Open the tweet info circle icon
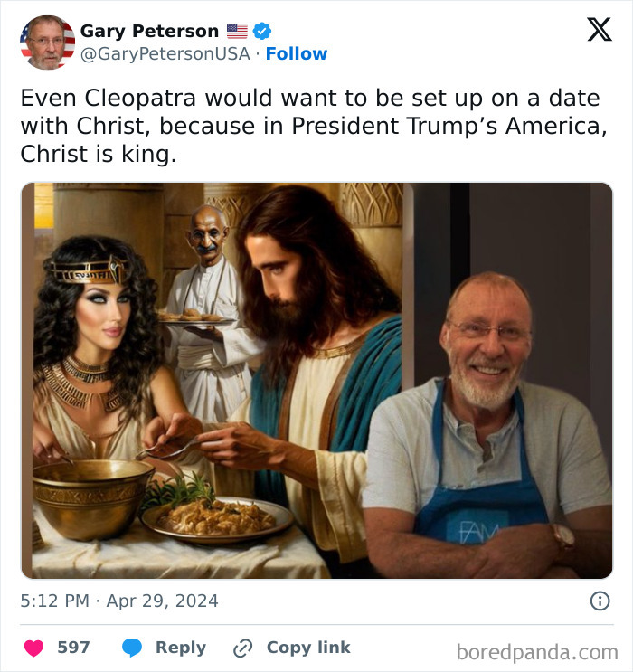The height and width of the screenshot is (672, 633). [600, 601]
